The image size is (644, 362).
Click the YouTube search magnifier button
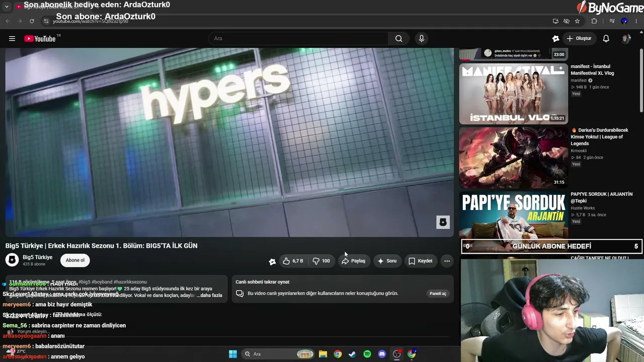398,39
